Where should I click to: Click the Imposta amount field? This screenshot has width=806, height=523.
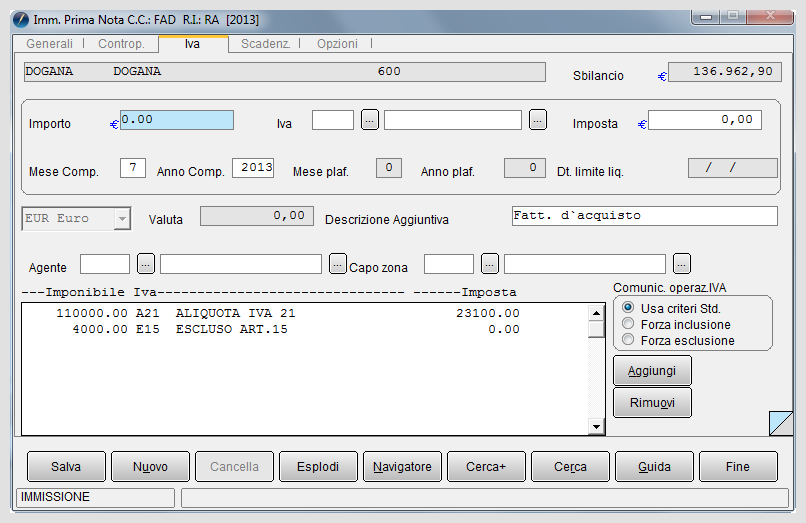point(705,120)
